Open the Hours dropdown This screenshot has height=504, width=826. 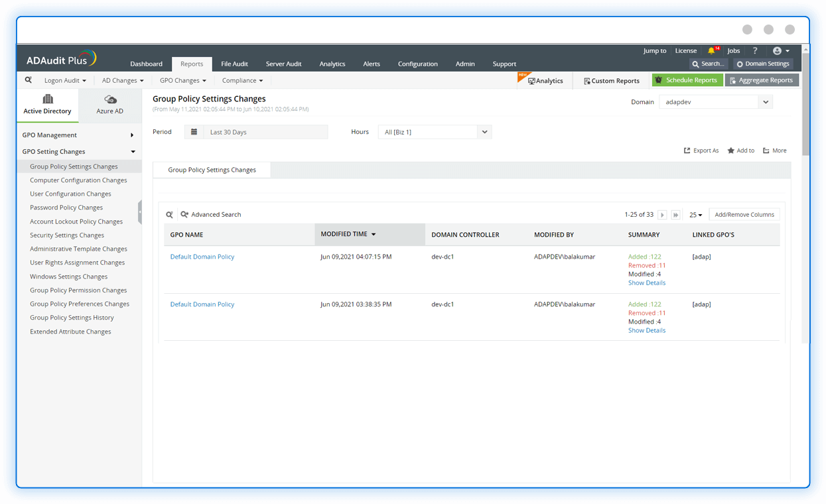pyautogui.click(x=484, y=132)
